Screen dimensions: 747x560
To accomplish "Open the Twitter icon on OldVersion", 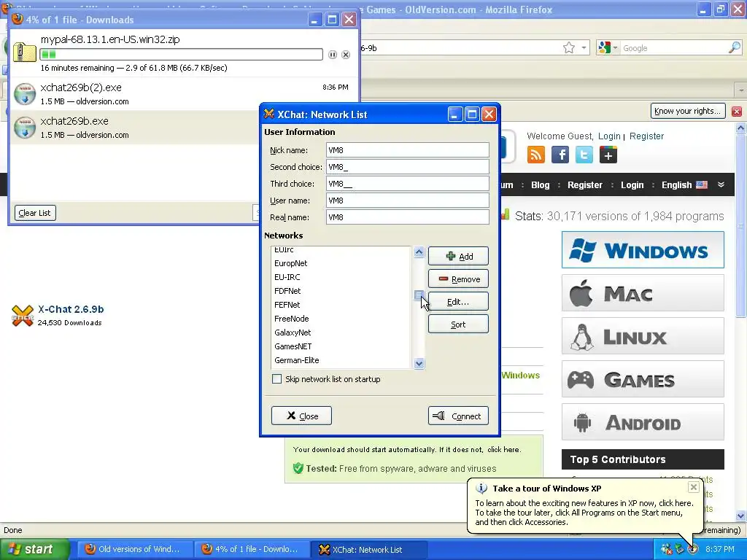I will pyautogui.click(x=584, y=155).
